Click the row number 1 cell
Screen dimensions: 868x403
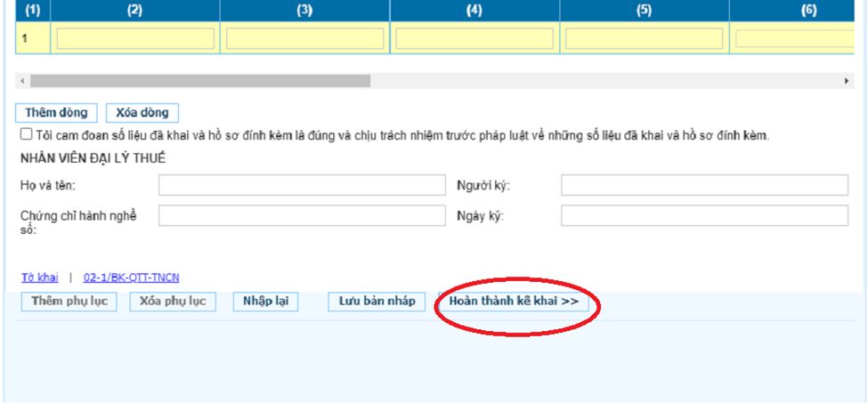tap(33, 38)
